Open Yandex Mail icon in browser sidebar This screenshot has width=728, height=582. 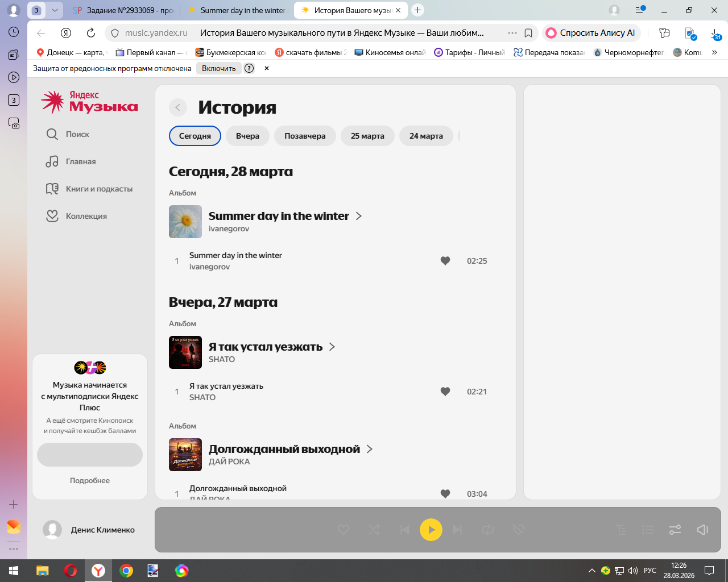pyautogui.click(x=14, y=527)
